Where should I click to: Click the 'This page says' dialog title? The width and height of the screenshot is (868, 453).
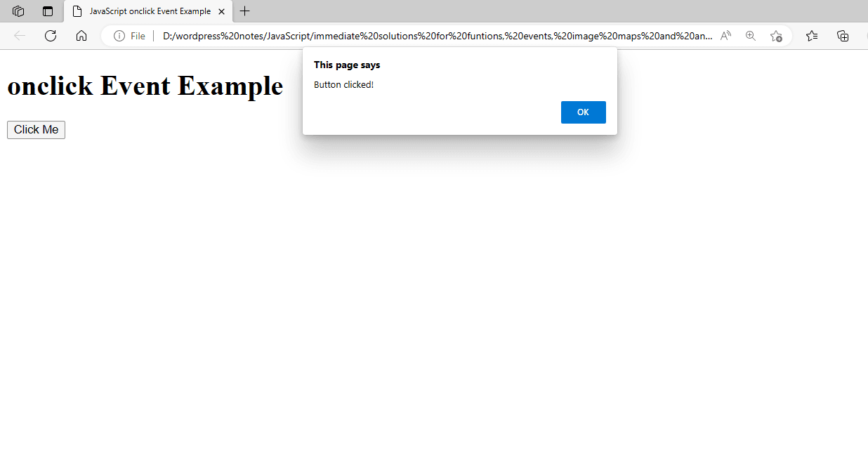(347, 65)
